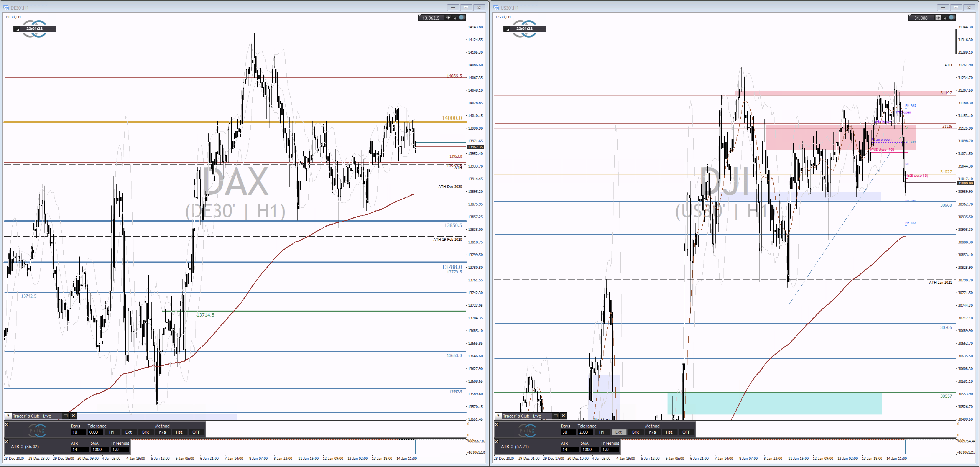Click the SMA field showing 1000 on DE30
Screen dimensions: 980x467
click(x=100, y=450)
